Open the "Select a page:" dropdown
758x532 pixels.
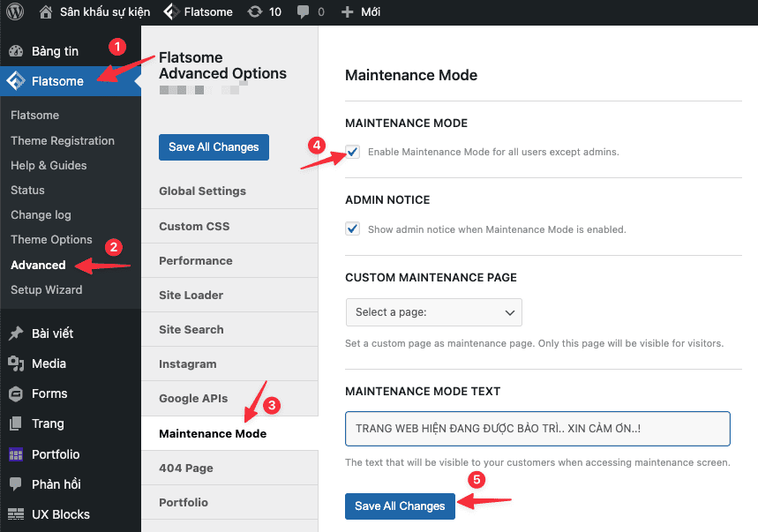tap(433, 311)
